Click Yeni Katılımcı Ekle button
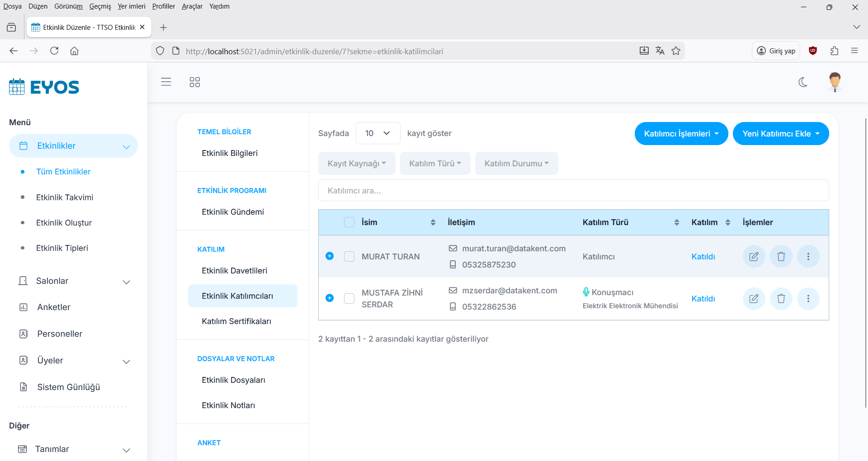 [780, 134]
